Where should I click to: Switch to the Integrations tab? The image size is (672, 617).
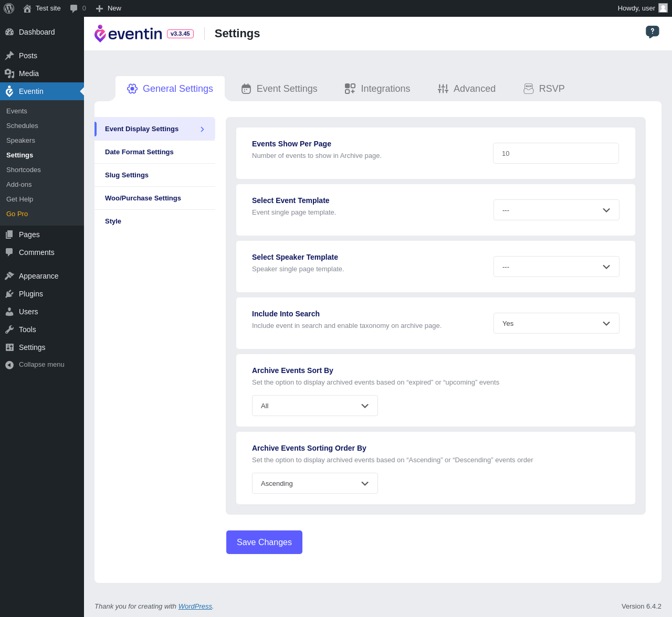(x=377, y=89)
